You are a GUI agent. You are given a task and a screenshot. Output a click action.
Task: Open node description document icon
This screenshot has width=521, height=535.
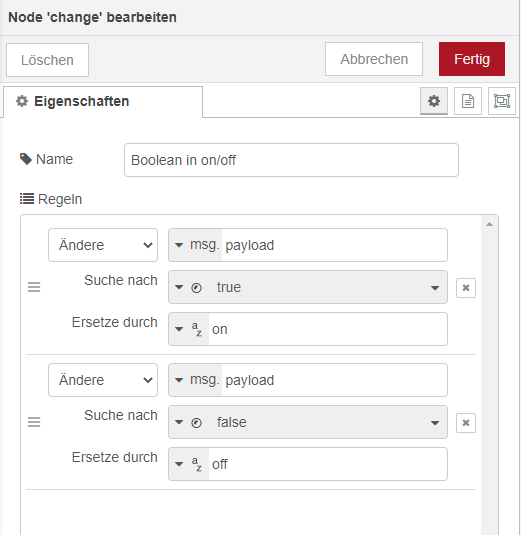tap(468, 101)
